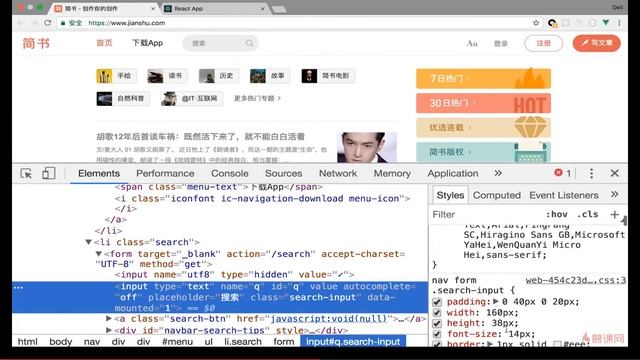
Task: Click the search magnifier icon on Jianshu
Action: tap(249, 43)
